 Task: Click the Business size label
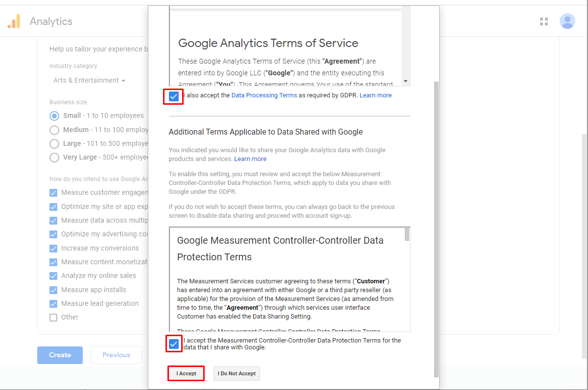click(x=68, y=102)
